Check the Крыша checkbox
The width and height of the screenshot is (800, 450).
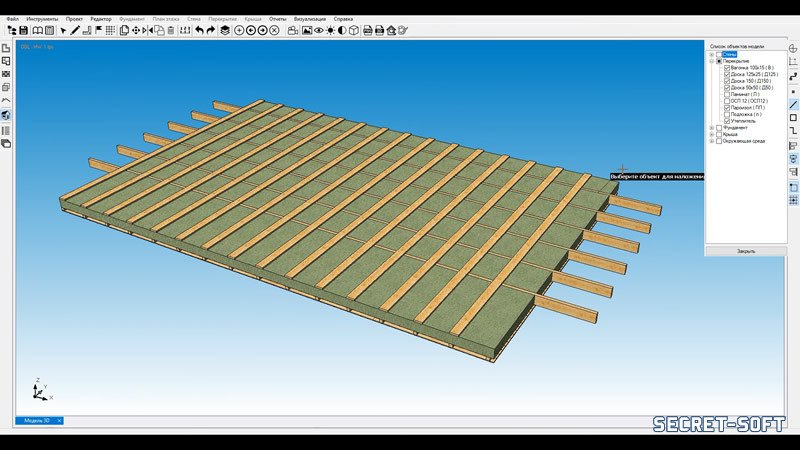pyautogui.click(x=719, y=134)
